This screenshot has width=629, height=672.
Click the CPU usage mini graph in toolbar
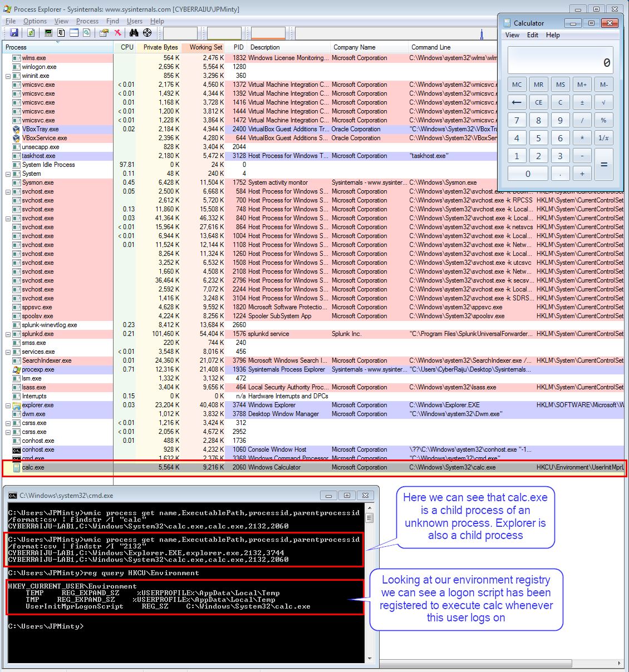180,33
